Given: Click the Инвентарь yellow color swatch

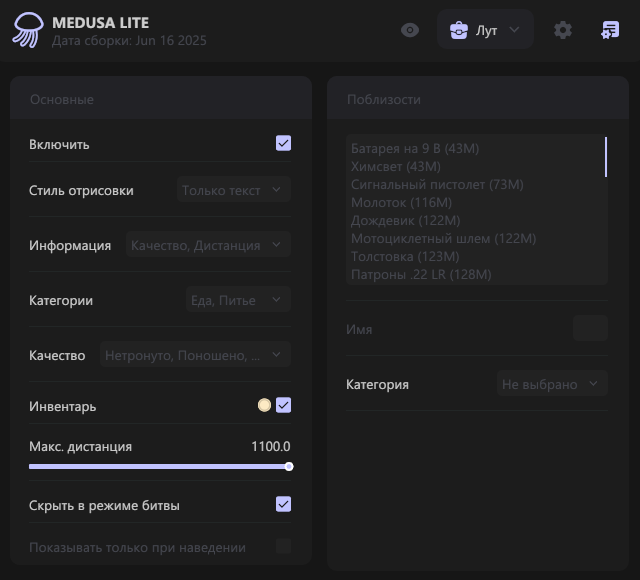Looking at the screenshot, I should (264, 405).
